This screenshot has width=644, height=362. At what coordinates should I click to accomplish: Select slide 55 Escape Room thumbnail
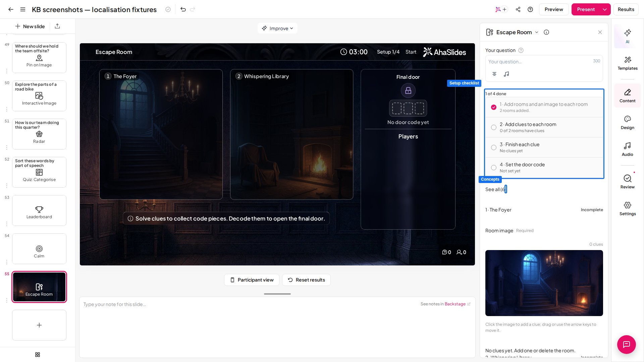tap(39, 287)
